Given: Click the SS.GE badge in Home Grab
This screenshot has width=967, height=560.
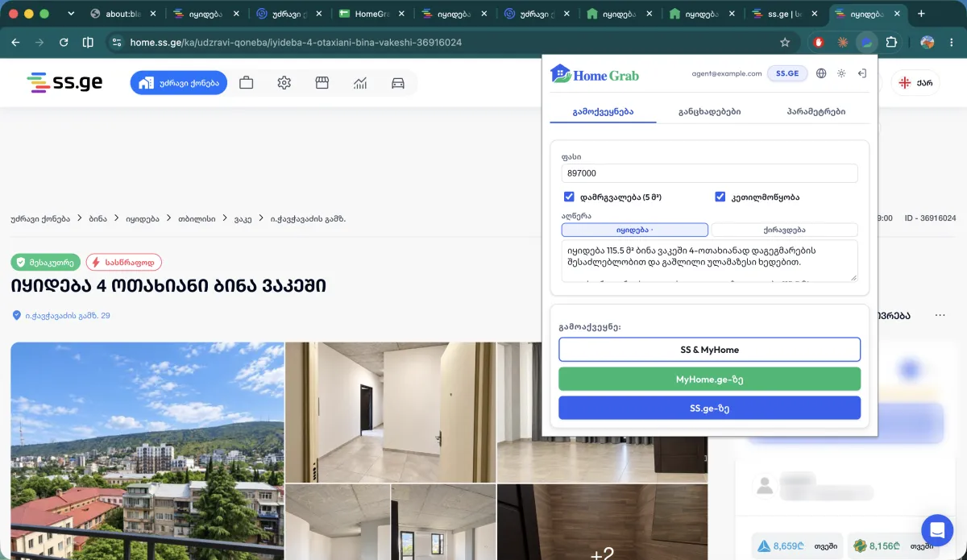Looking at the screenshot, I should coord(787,73).
